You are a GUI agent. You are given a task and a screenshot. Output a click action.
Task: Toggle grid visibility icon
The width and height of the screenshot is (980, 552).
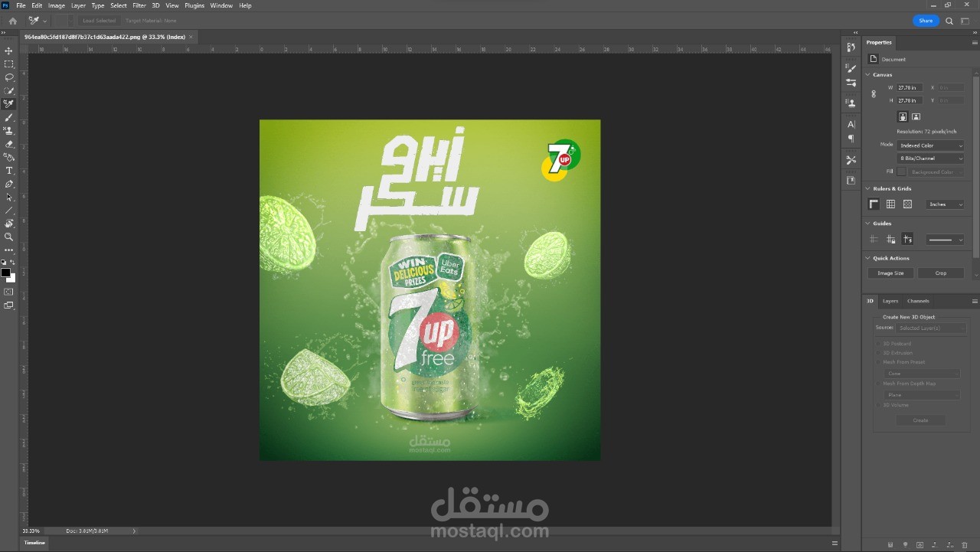tap(890, 204)
